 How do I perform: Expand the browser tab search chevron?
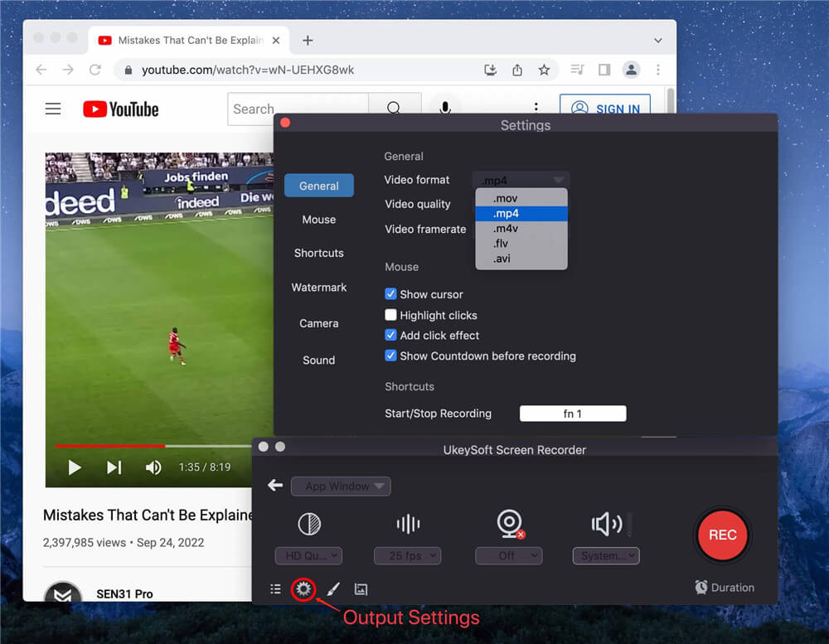coord(658,40)
